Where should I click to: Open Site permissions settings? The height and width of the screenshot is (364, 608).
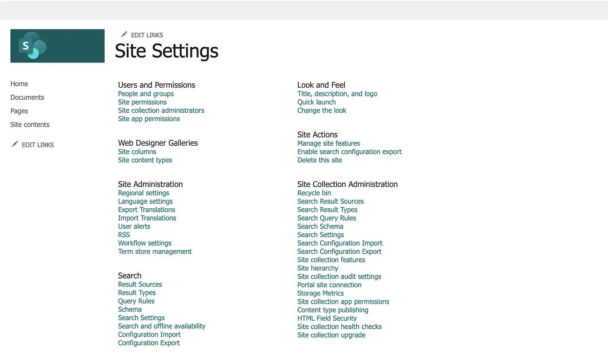[x=142, y=102]
